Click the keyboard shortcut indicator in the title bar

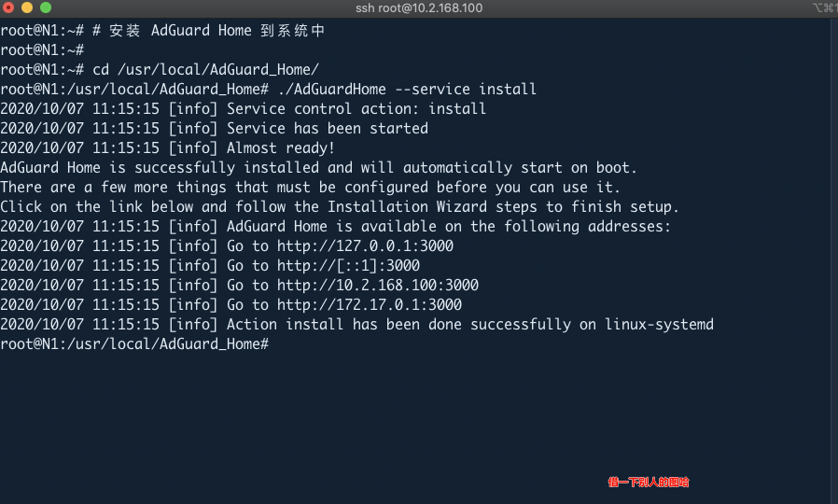[x=825, y=7]
